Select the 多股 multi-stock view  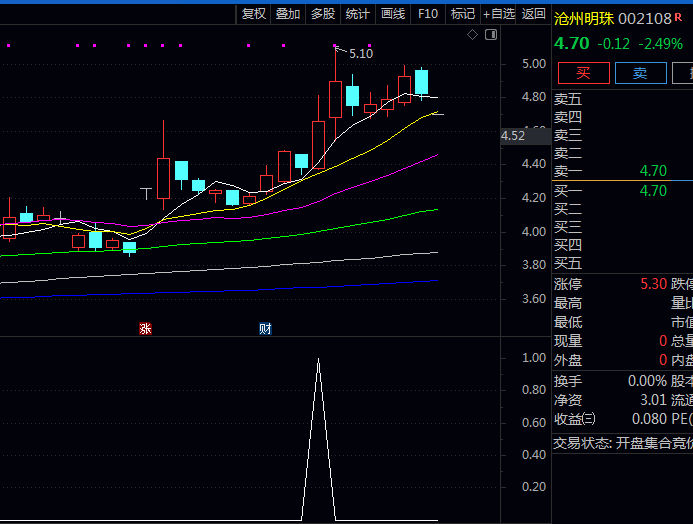pos(323,14)
